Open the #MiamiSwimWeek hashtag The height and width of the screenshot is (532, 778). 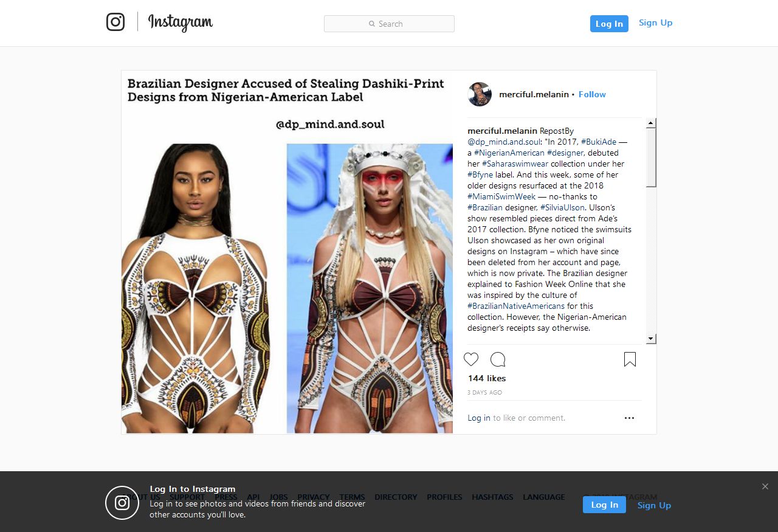click(501, 196)
